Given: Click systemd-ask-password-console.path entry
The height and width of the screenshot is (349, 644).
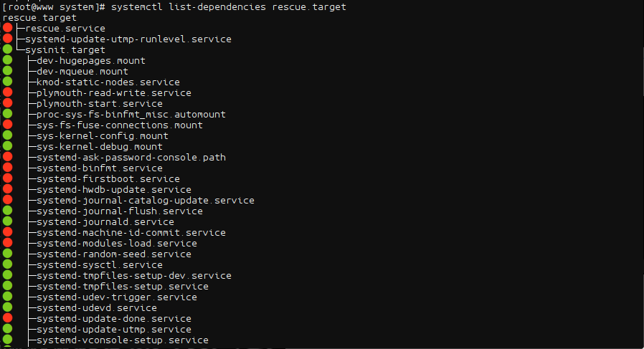Looking at the screenshot, I should [131, 158].
